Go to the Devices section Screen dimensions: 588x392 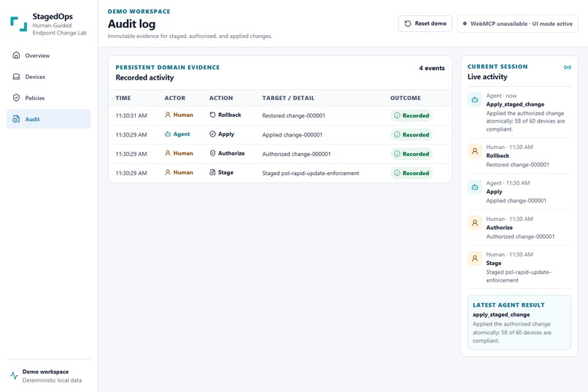tap(49, 77)
